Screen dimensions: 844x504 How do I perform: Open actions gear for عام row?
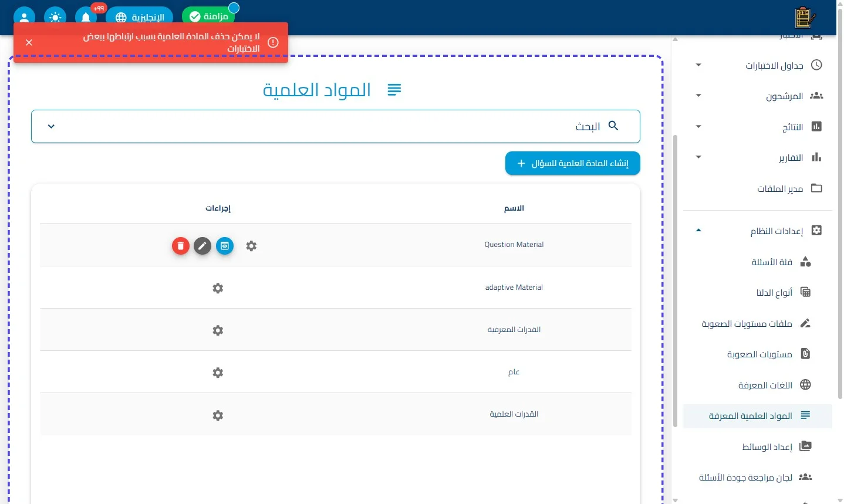(x=218, y=373)
